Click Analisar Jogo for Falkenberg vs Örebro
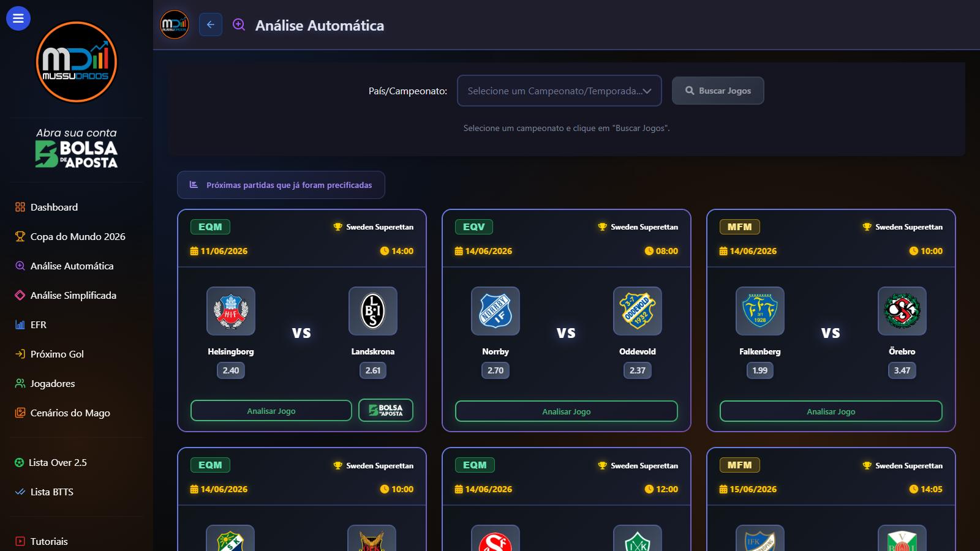 pyautogui.click(x=831, y=411)
